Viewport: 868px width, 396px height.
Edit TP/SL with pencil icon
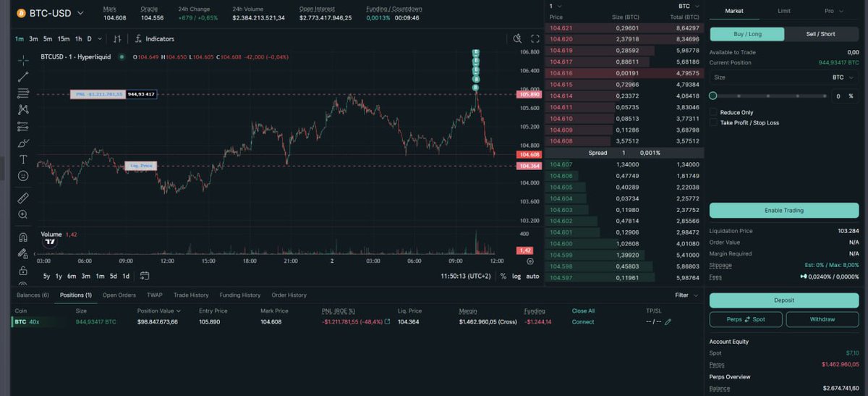tap(668, 321)
